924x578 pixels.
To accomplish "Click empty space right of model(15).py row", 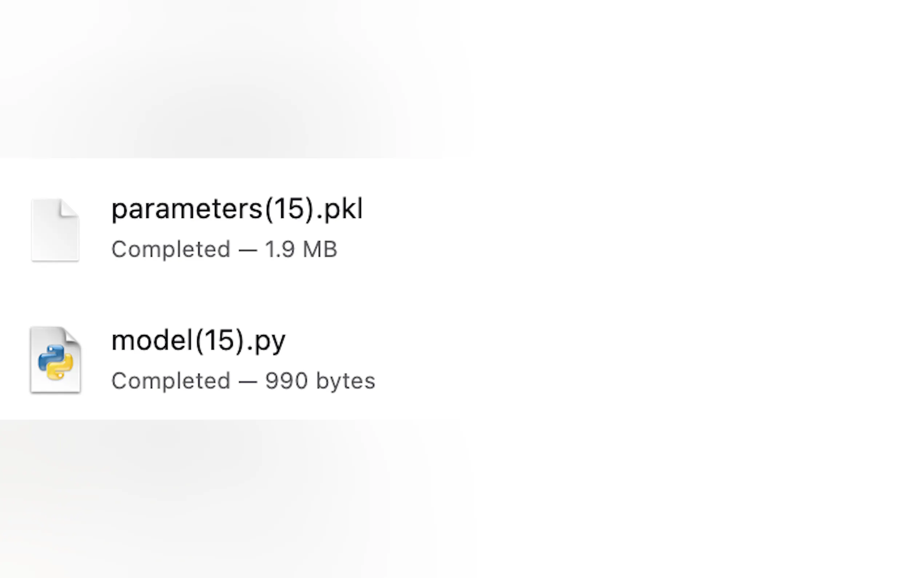I will tap(649, 360).
